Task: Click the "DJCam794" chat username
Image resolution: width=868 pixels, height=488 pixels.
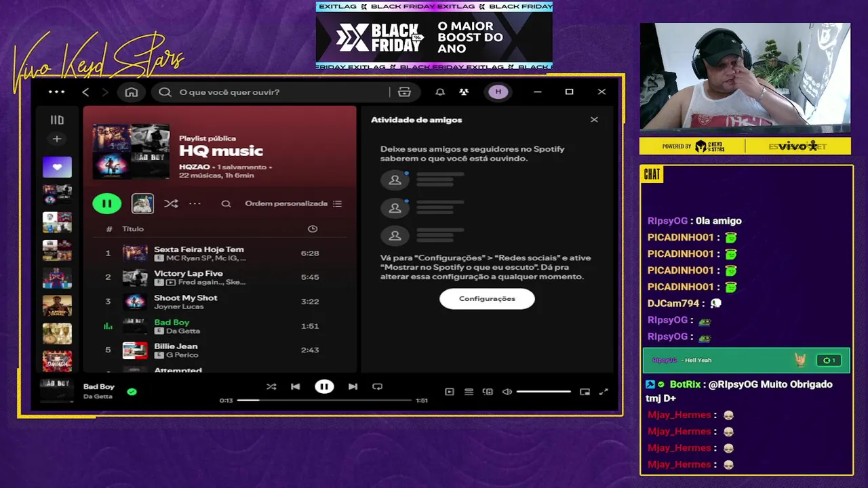Action: [673, 304]
